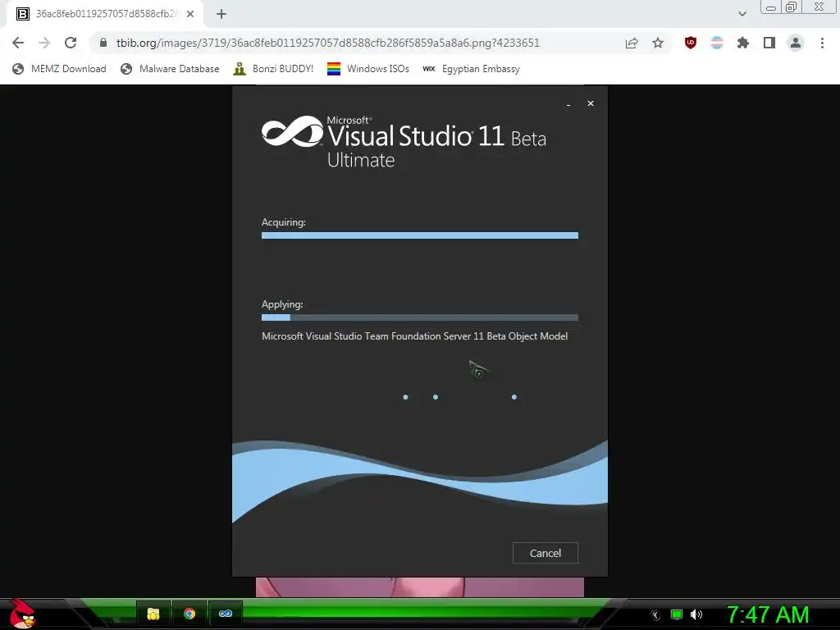Open Egyptian Embassy bookmark
The width and height of the screenshot is (840, 630).
471,69
